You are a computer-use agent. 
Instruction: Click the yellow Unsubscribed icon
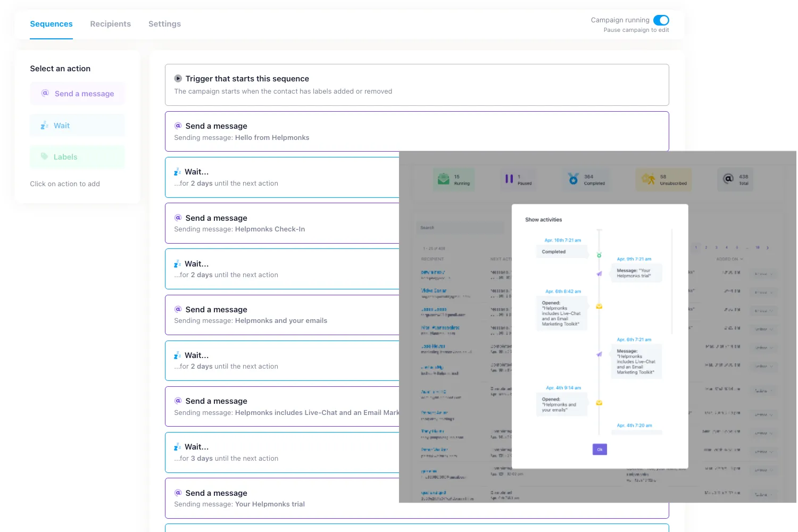coord(648,179)
